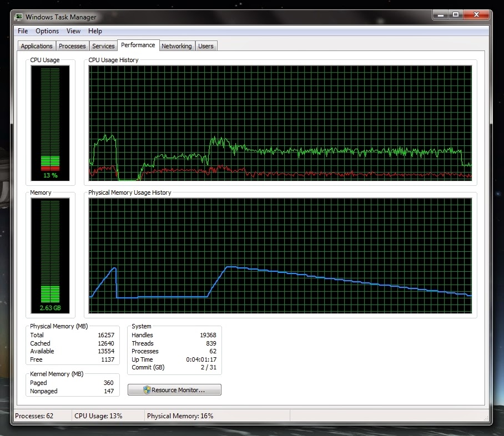504x436 pixels.
Task: Switch to the Processes tab
Action: pyautogui.click(x=72, y=46)
